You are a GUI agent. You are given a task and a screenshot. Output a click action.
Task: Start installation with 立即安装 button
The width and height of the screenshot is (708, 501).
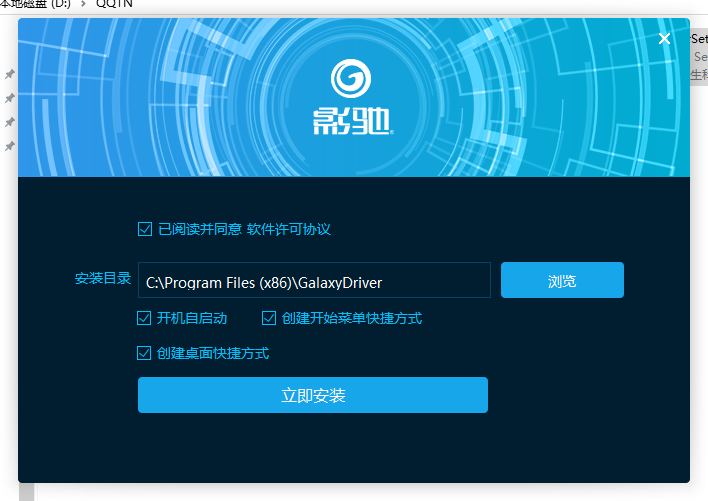tap(313, 395)
